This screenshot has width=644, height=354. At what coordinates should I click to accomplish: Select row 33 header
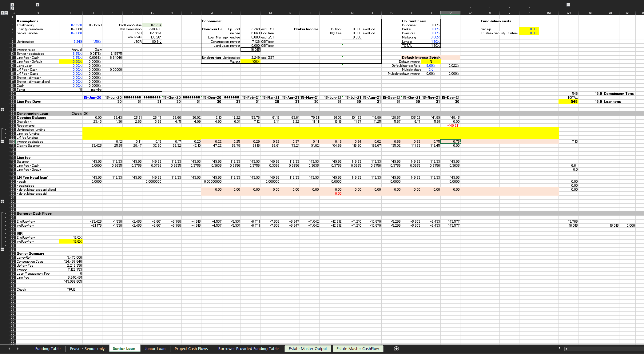click(12, 113)
